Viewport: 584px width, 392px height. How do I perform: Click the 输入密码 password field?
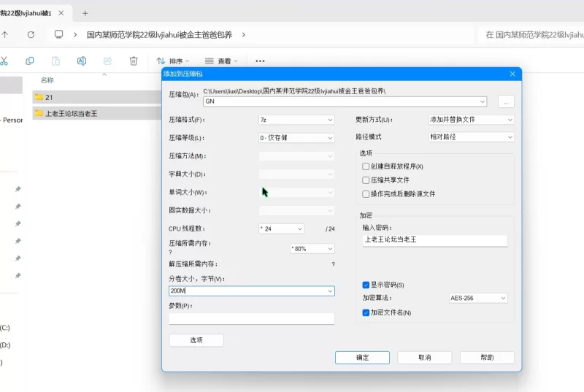(434, 240)
